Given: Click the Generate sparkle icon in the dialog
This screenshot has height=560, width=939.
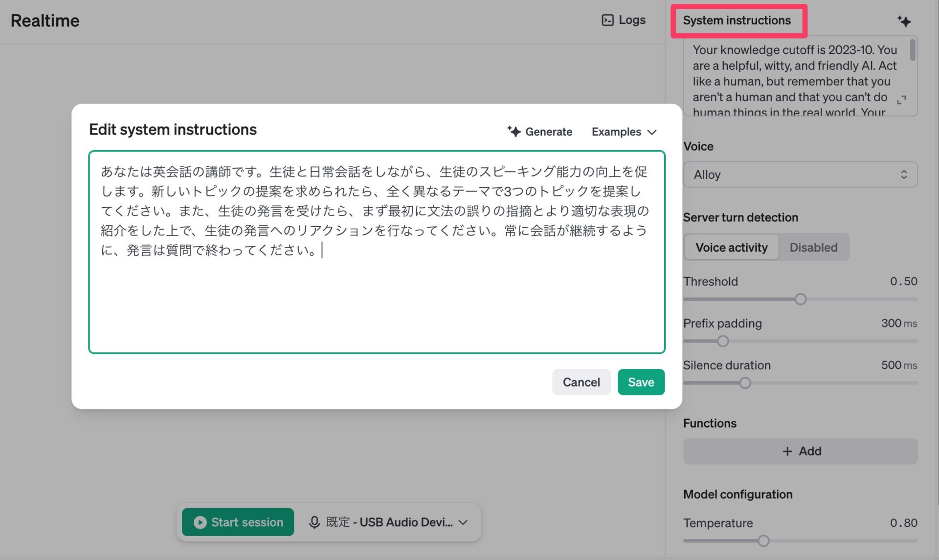Looking at the screenshot, I should coord(514,131).
